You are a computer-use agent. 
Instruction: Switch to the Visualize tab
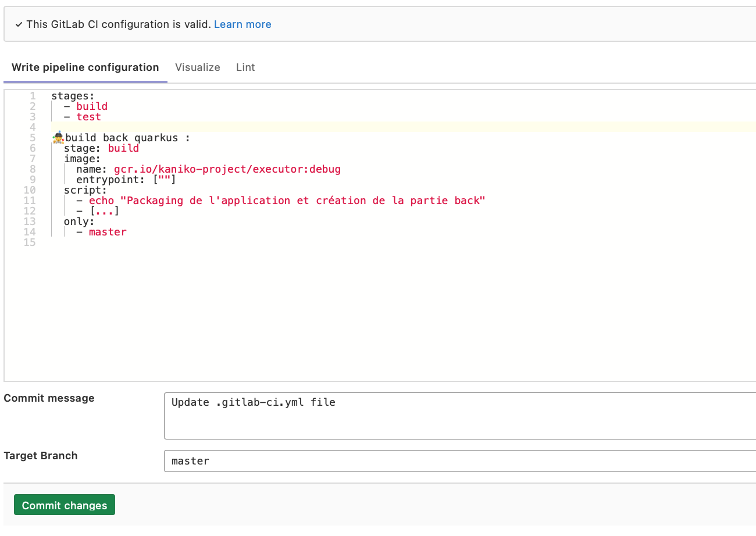coord(198,67)
